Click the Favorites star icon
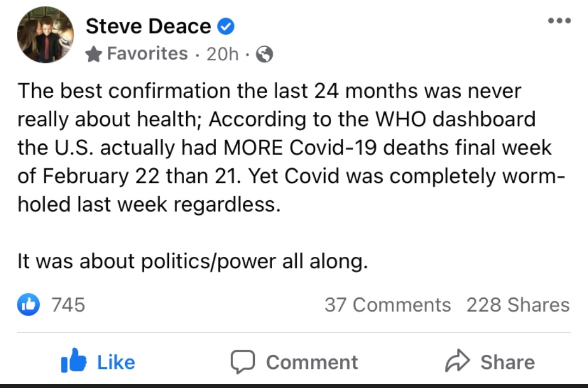588x388 pixels. coord(94,54)
